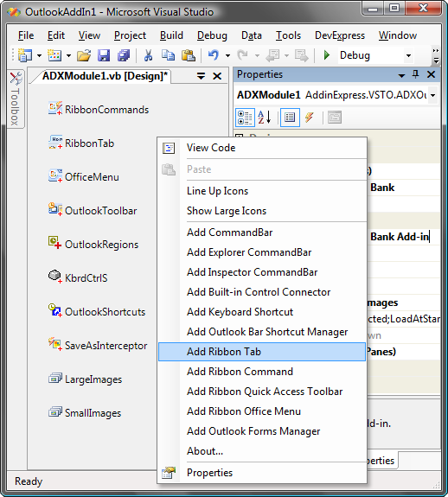
Task: Select the OfficeMenu component
Action: click(84, 176)
